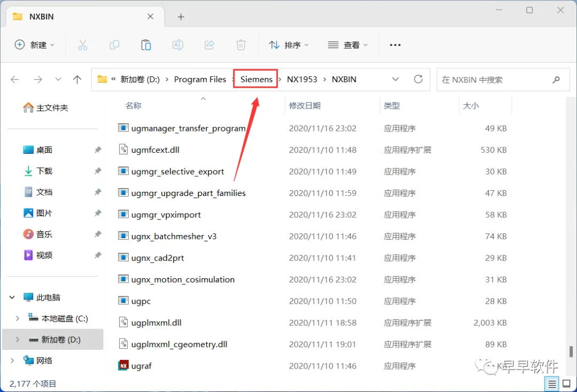Viewport: 577px width, 392px height.
Task: Open Home (主文件夹) in sidebar
Action: tap(45, 107)
